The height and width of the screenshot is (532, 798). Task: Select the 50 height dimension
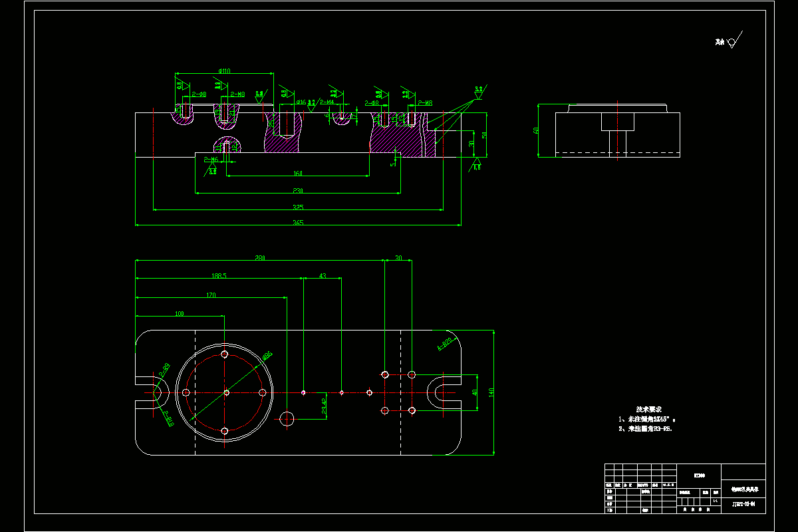(484, 135)
